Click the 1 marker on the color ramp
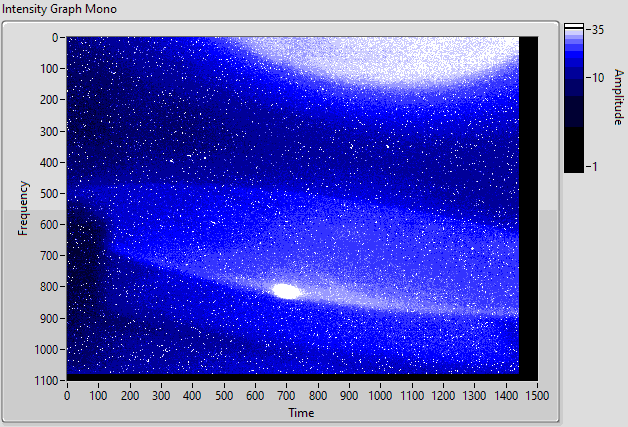The width and height of the screenshot is (628, 427). (594, 166)
